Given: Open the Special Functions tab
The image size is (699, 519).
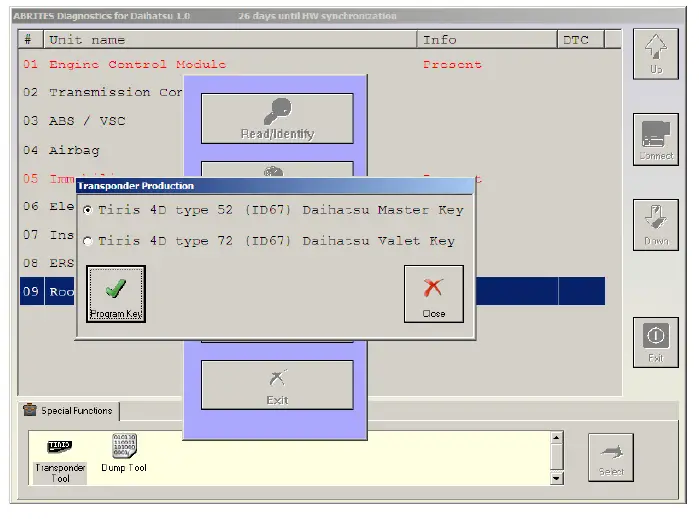Looking at the screenshot, I should [69, 411].
